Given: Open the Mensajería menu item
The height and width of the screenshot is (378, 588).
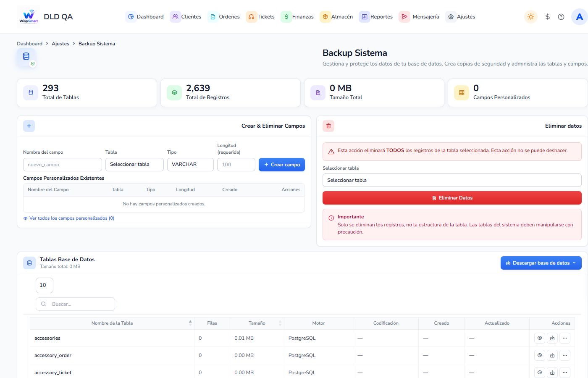Looking at the screenshot, I should coord(420,17).
